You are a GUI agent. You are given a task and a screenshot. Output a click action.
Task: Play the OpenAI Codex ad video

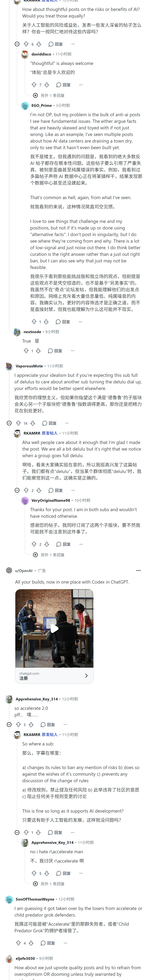coord(54,628)
